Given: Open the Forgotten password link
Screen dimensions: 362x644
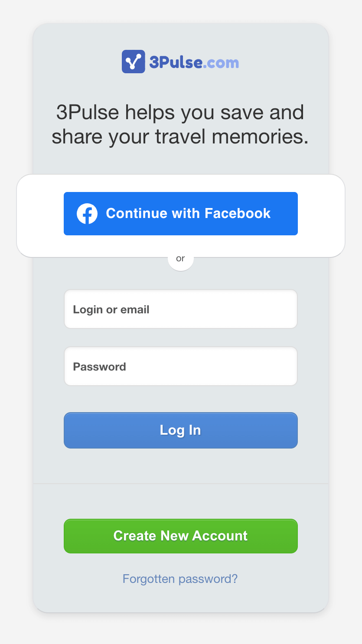Looking at the screenshot, I should tap(180, 579).
